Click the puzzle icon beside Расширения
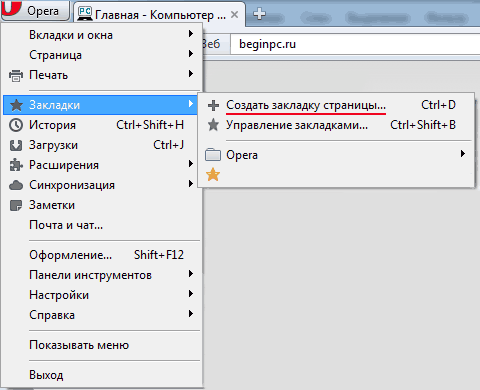This screenshot has width=480, height=390. (16, 165)
